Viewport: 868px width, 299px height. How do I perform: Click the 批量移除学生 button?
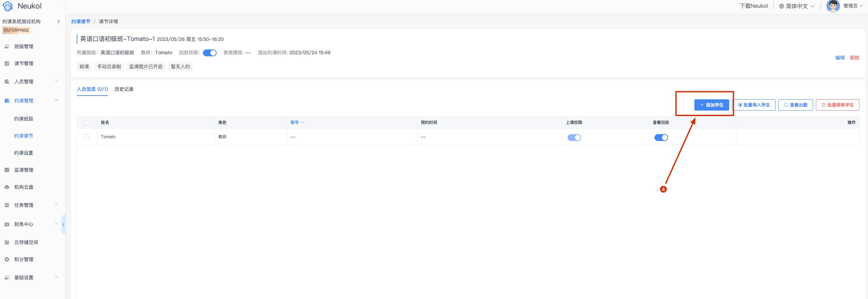click(837, 105)
